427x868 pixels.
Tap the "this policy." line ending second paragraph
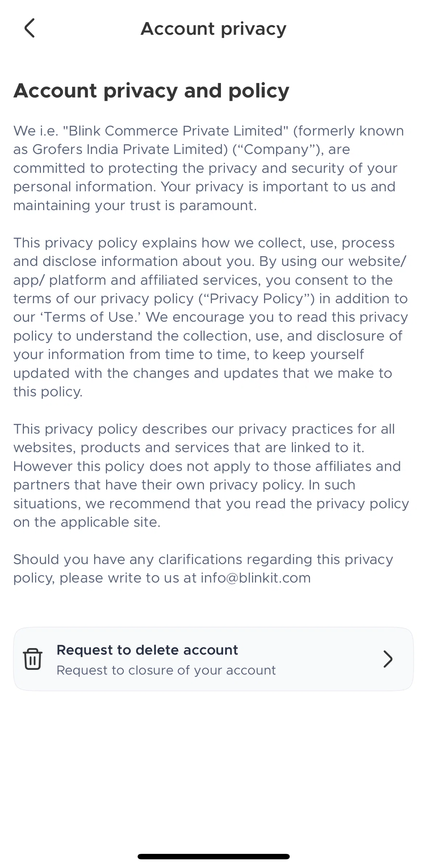click(x=48, y=392)
